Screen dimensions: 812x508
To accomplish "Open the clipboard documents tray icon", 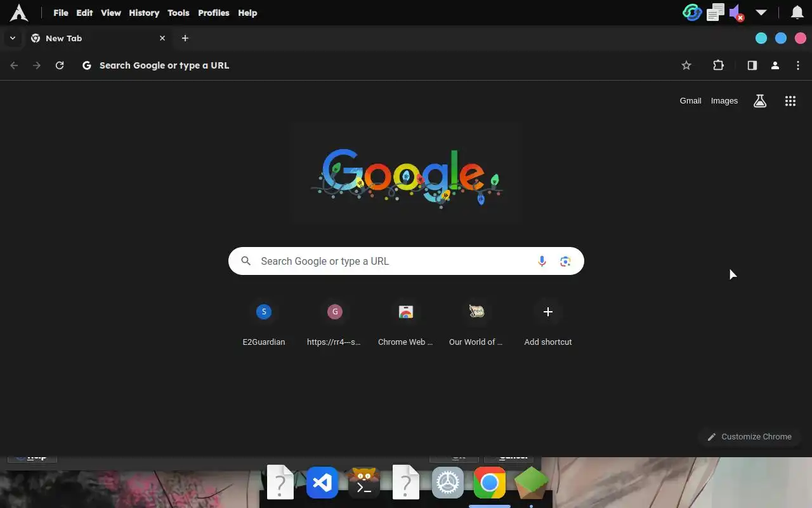I will (716, 13).
